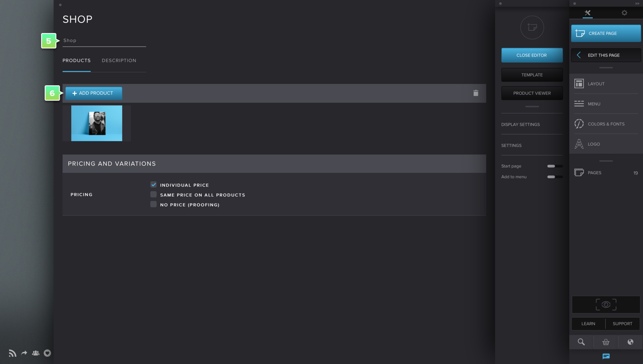Click the heart badge icon
643x364 pixels.
pyautogui.click(x=47, y=353)
